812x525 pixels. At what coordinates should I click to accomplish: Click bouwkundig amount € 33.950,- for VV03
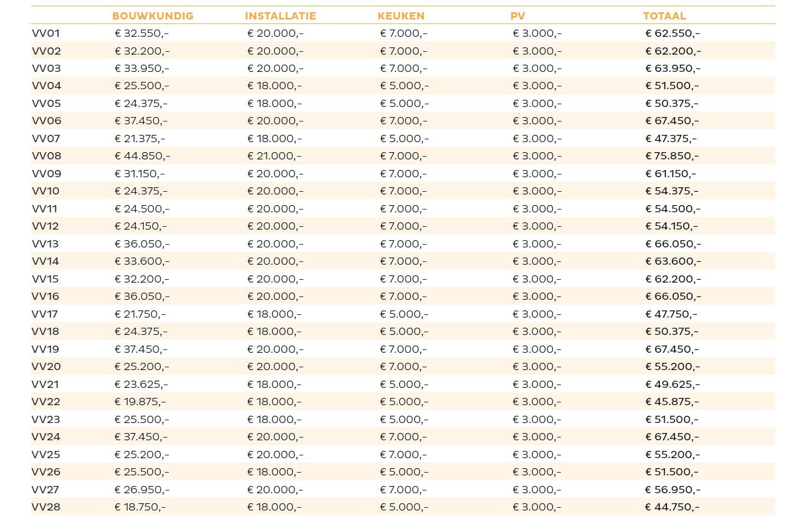click(x=142, y=69)
